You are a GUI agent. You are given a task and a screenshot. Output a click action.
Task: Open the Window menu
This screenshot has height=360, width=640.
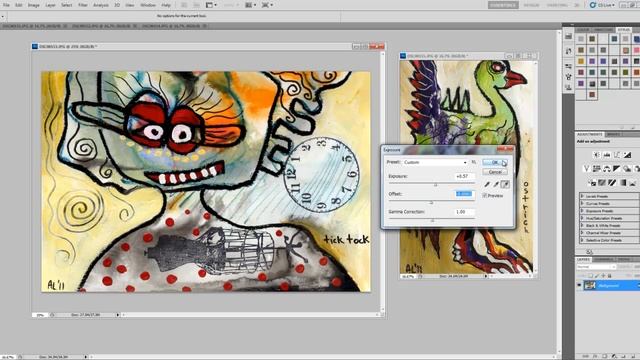click(x=148, y=5)
